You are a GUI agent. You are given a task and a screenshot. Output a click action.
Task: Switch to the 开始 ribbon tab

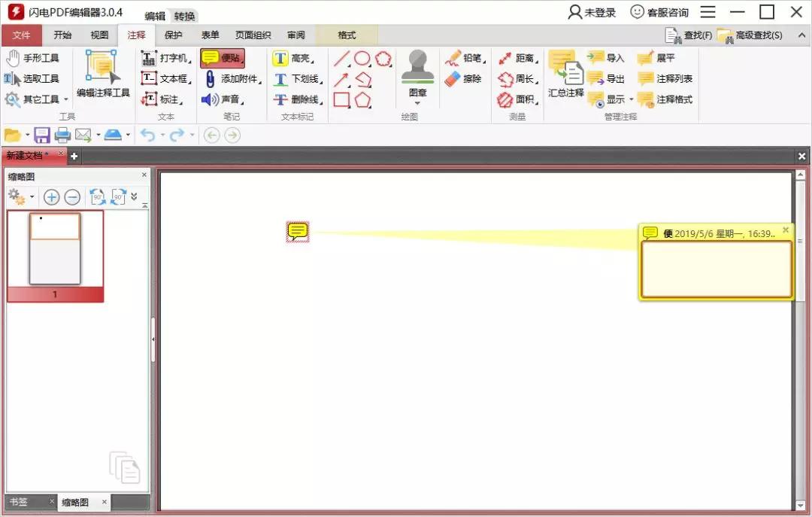click(x=62, y=35)
